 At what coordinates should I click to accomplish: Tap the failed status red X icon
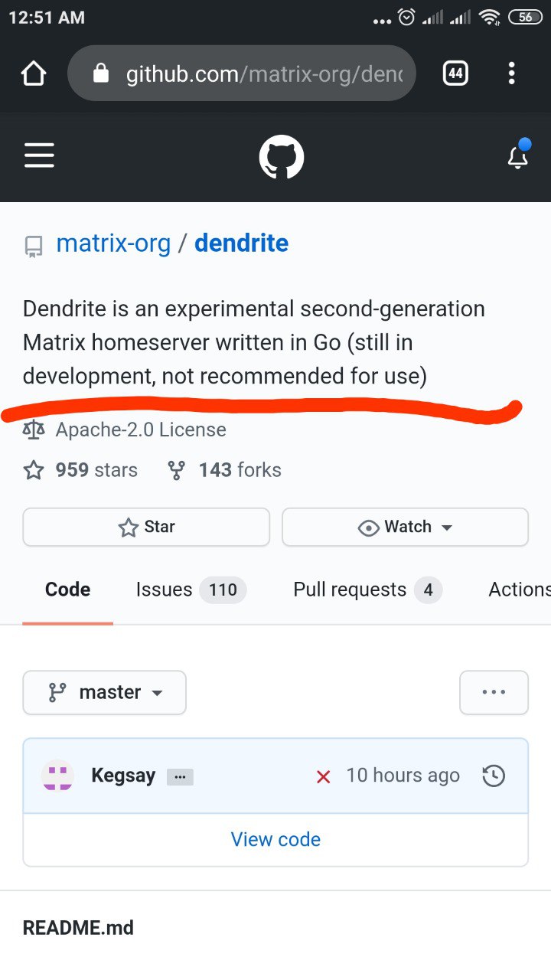point(323,776)
